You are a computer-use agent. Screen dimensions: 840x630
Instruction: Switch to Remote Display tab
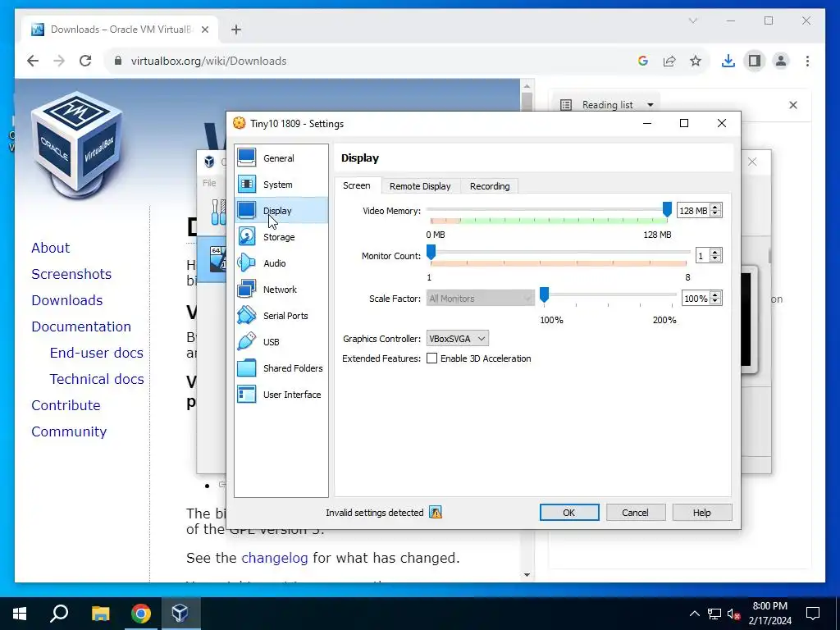[420, 186]
